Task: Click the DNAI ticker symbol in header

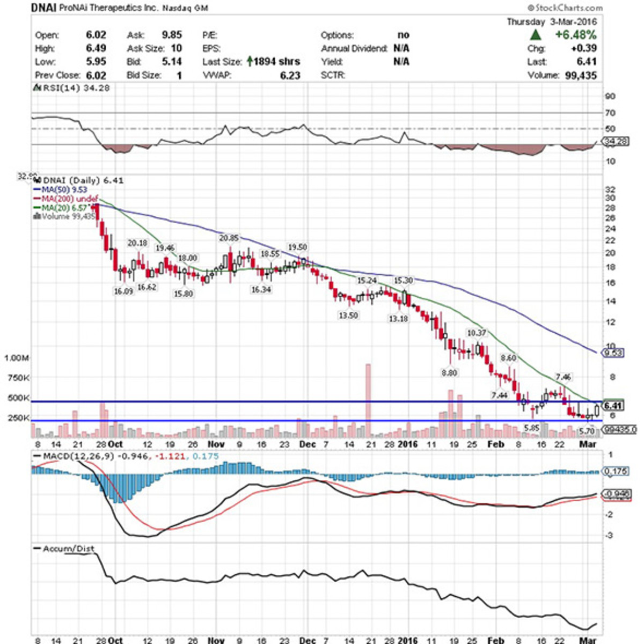Action: coord(43,8)
